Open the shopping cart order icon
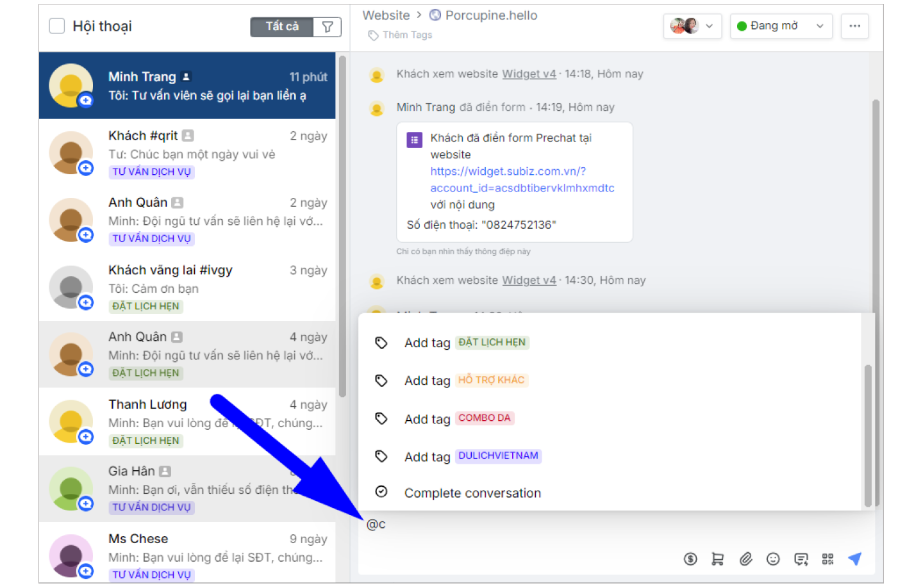Screen dimensions: 923x588 (x=717, y=559)
